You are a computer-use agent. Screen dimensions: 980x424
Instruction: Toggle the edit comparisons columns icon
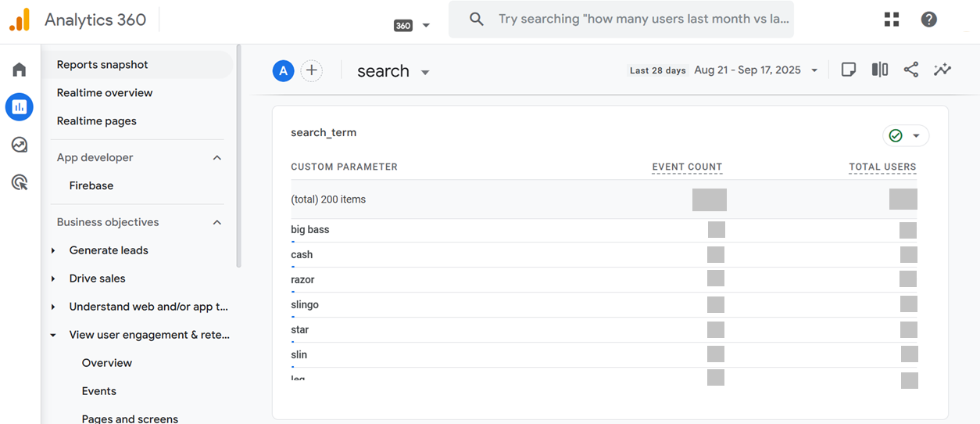click(x=880, y=70)
